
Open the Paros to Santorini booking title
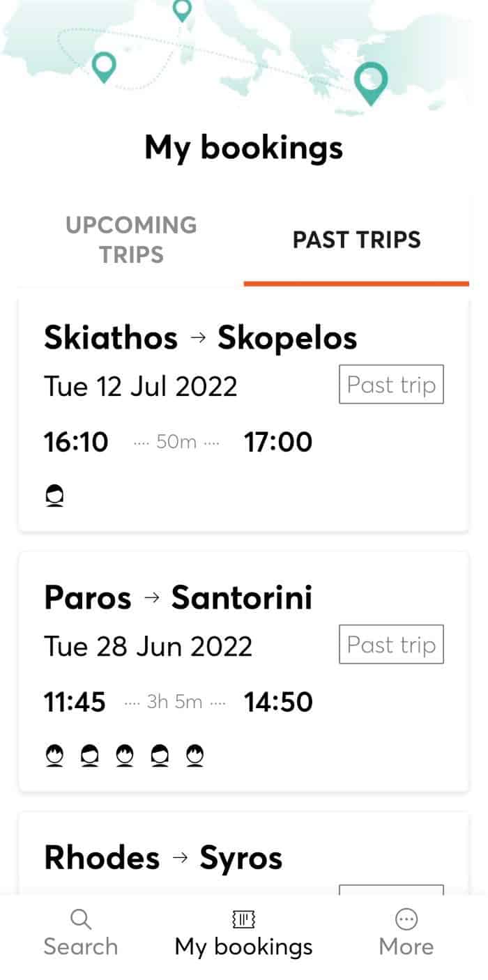pyautogui.click(x=178, y=598)
